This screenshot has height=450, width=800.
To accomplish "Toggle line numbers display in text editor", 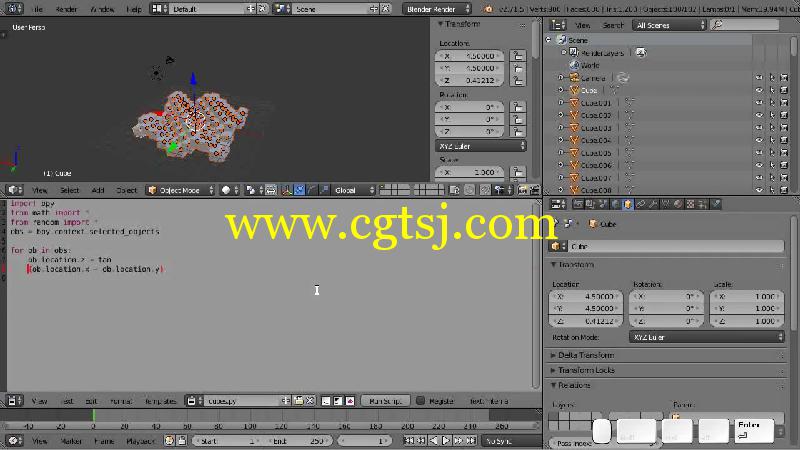I will [x=326, y=401].
